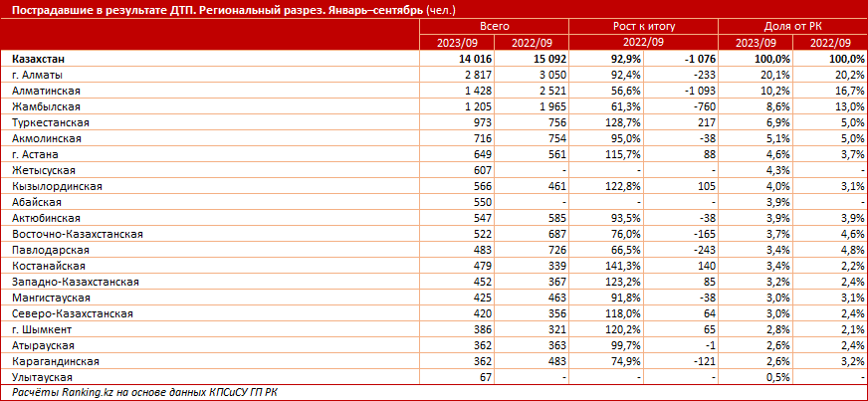This screenshot has width=868, height=401.
Task: Click the 'г. Алматы' row label
Action: tap(39, 75)
